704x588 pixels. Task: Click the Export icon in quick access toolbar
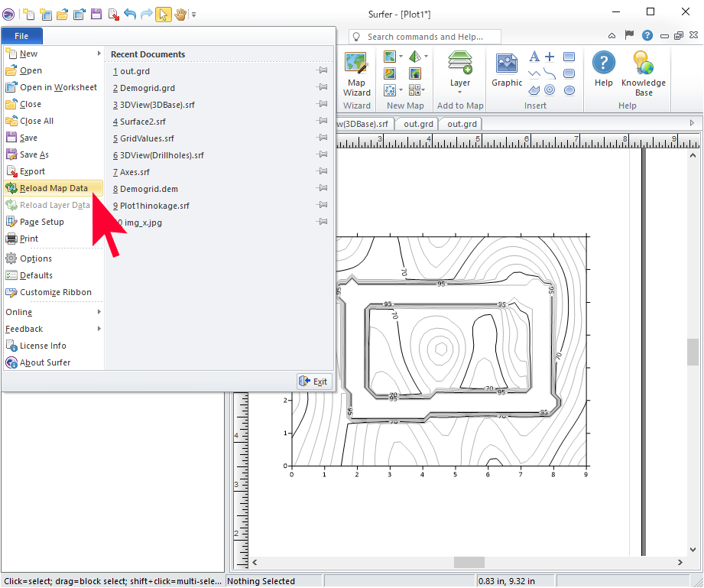(113, 14)
